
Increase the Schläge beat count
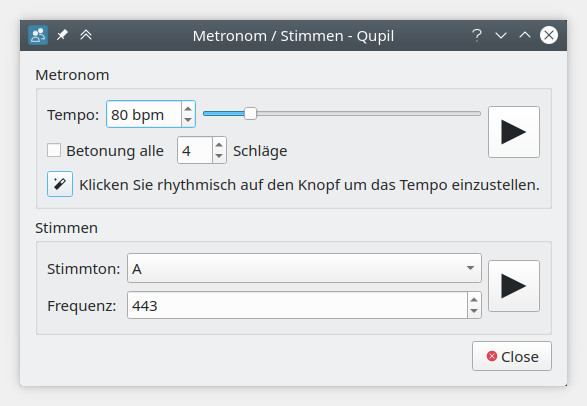(x=219, y=144)
